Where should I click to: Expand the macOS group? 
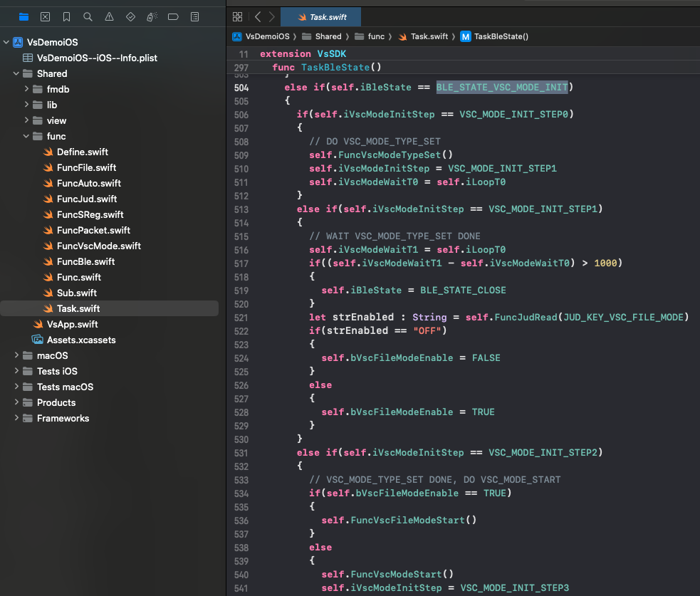click(x=17, y=355)
